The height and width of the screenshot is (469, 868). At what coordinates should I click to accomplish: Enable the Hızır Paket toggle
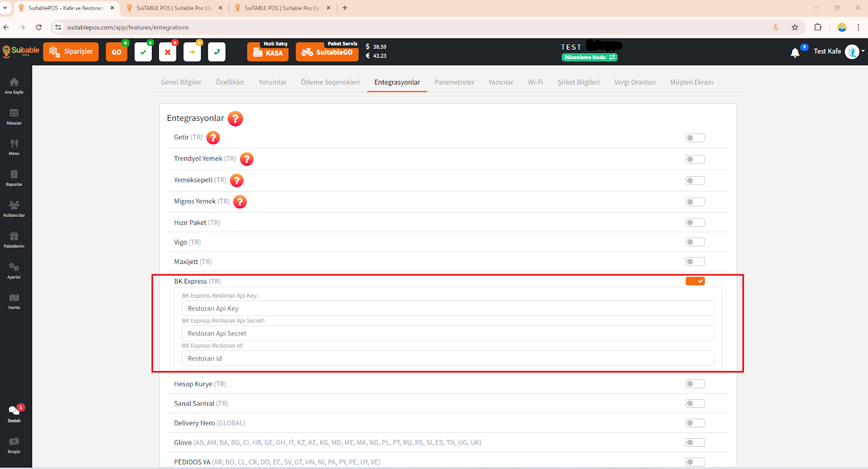695,222
